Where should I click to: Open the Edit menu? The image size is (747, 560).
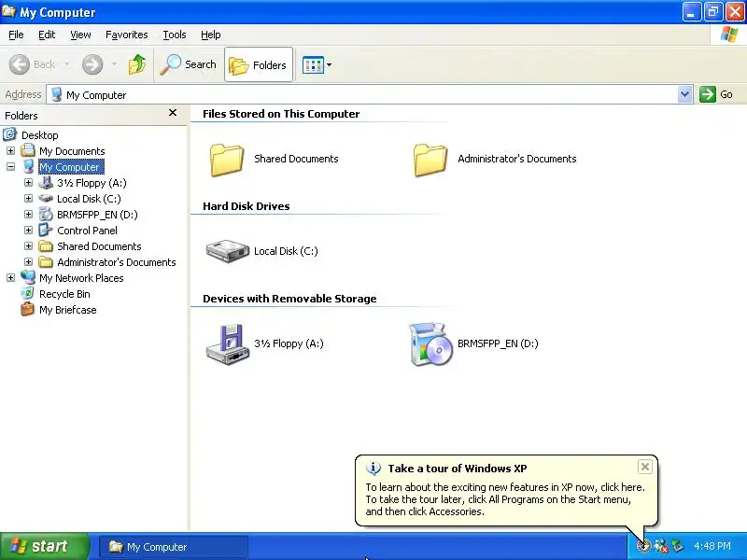click(x=46, y=35)
